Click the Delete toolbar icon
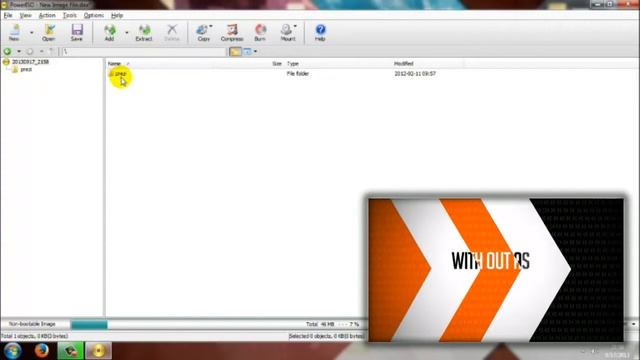 tap(172, 32)
